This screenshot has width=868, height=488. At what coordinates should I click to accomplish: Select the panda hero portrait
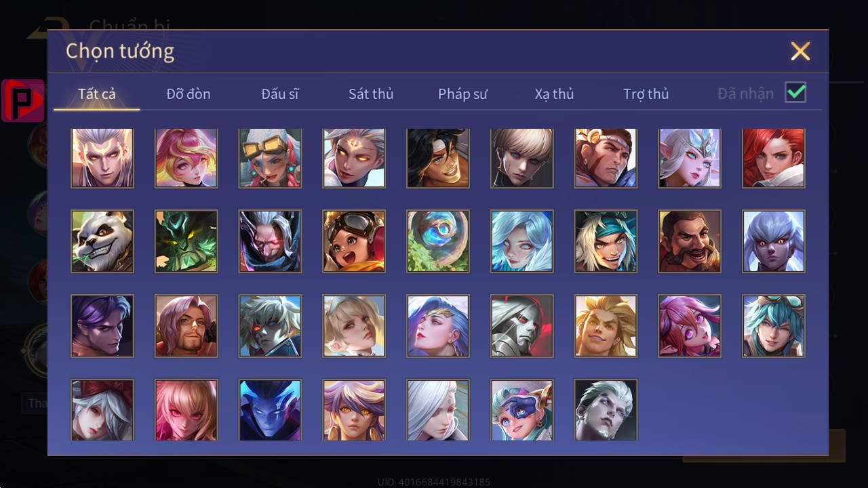coord(102,241)
